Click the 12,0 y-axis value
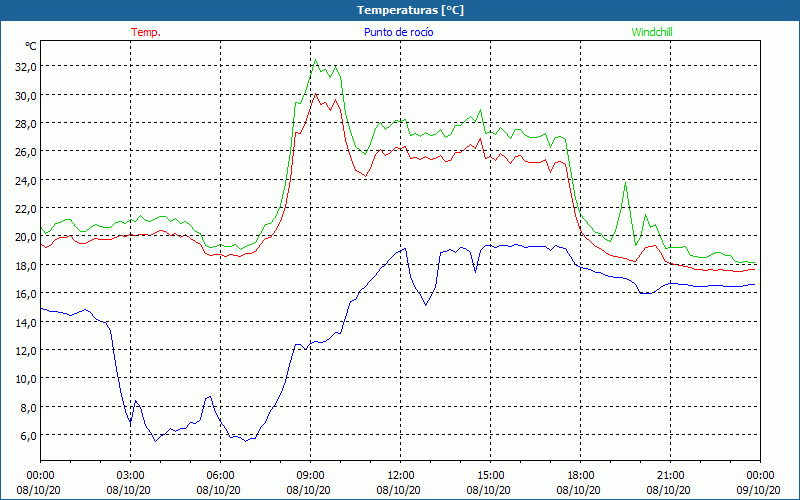 tap(26, 351)
